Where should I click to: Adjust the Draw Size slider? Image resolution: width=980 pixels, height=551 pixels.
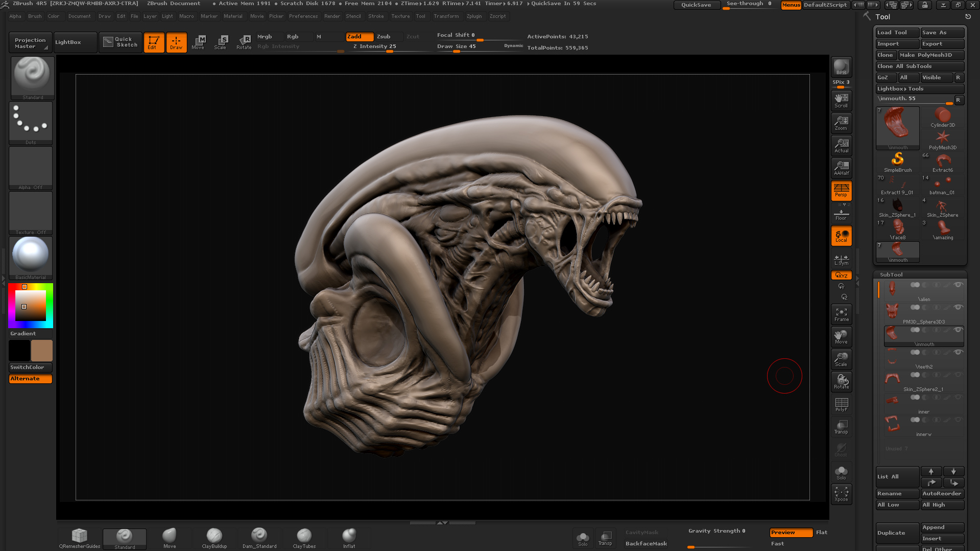click(479, 47)
